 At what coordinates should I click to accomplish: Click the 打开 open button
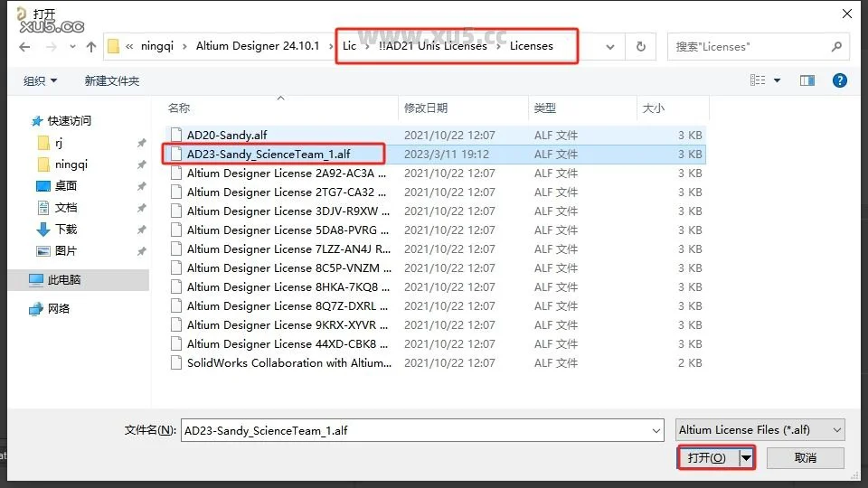707,458
